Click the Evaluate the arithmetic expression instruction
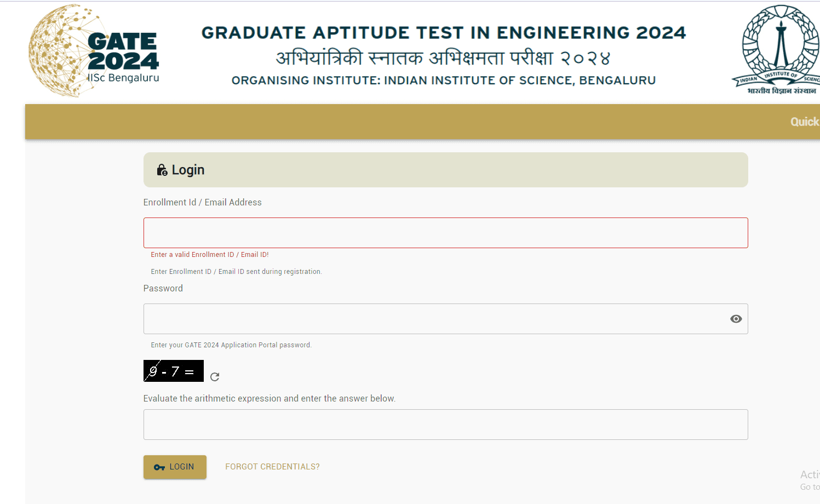 tap(269, 398)
